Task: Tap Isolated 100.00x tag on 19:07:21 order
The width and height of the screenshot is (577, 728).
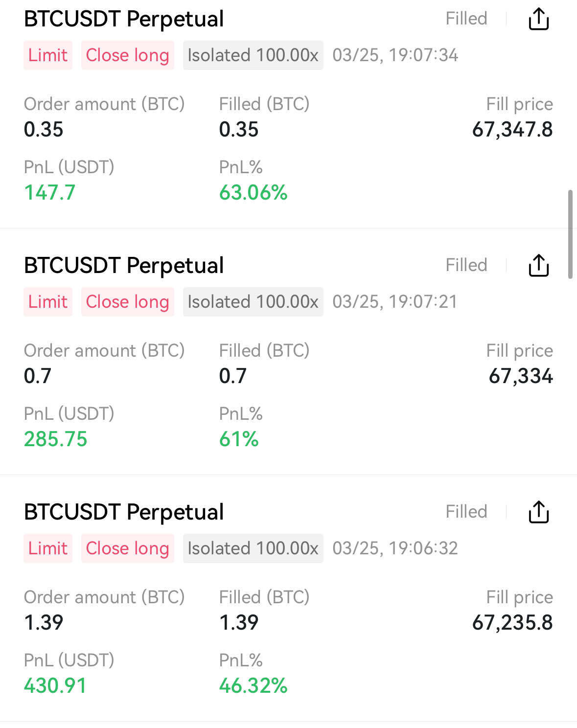Action: point(253,302)
